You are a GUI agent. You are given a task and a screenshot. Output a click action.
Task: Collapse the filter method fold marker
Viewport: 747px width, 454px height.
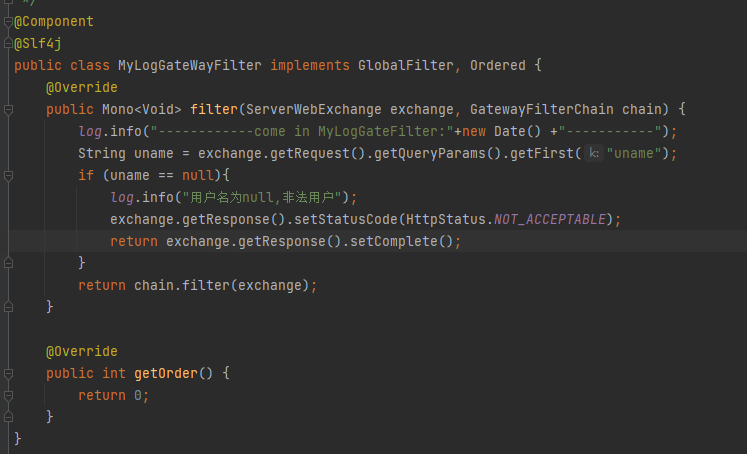click(6, 109)
